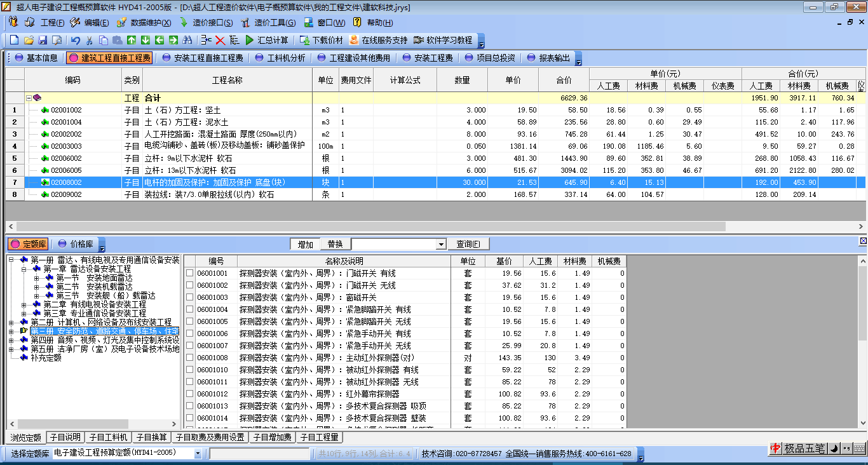Open the 选择定额库 dropdown at bottom

pos(197,454)
